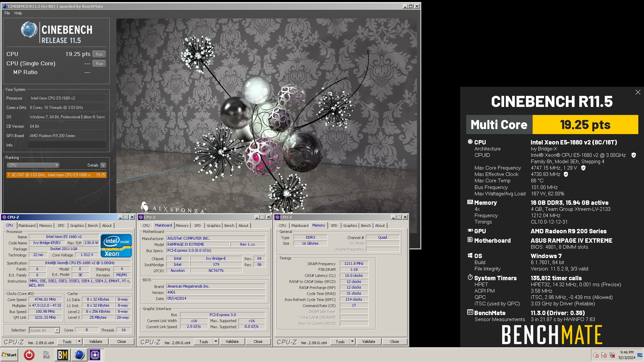Click the Motherboard section icon in BenchMate panel

(x=470, y=240)
